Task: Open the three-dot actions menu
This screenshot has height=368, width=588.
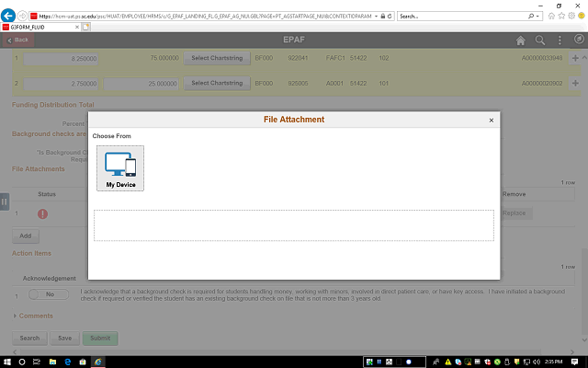Action: (x=560, y=40)
